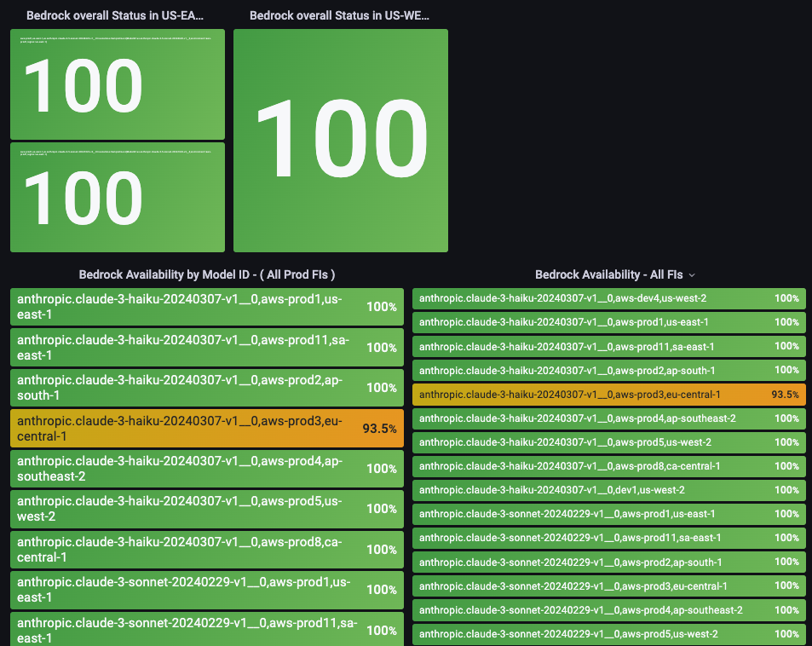Select sonnet aws-prod11,sa-east-1 row in All FIs panel
The height and width of the screenshot is (646, 812).
(609, 539)
